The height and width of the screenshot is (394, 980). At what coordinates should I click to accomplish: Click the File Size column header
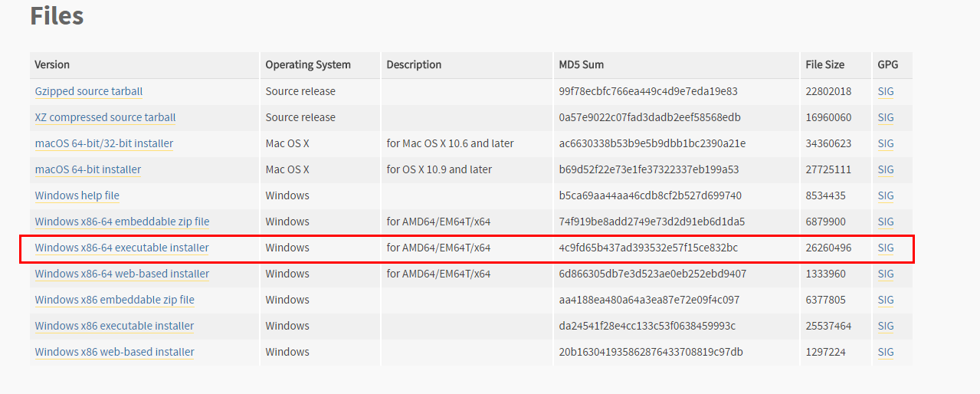click(825, 64)
